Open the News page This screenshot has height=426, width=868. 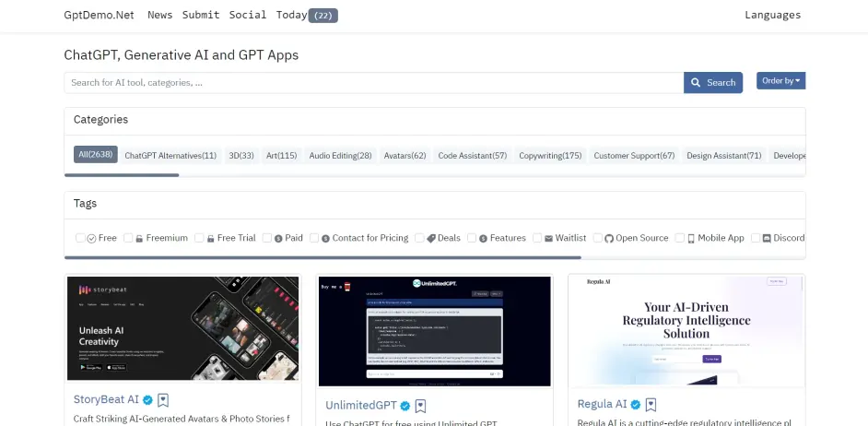(x=159, y=15)
